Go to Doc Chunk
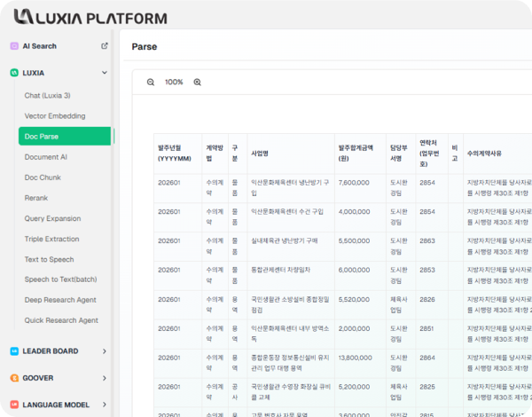 (x=43, y=177)
